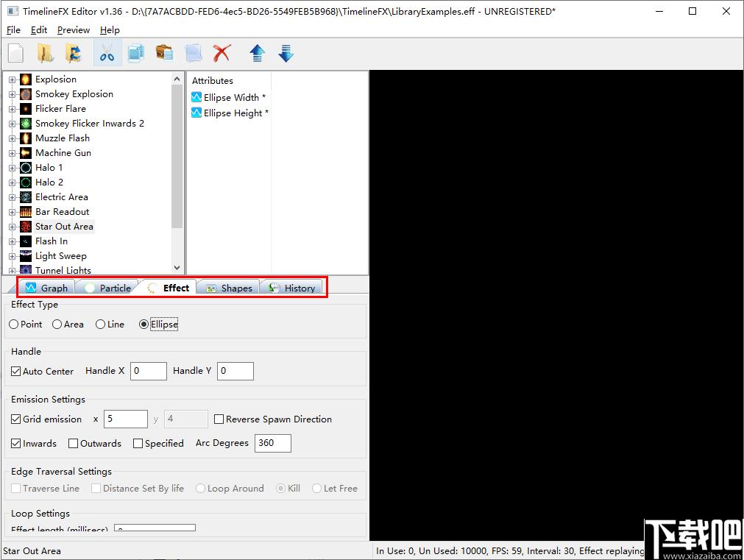This screenshot has width=744, height=560.
Task: Click the Copy documents toolbar icon
Action: tap(136, 53)
